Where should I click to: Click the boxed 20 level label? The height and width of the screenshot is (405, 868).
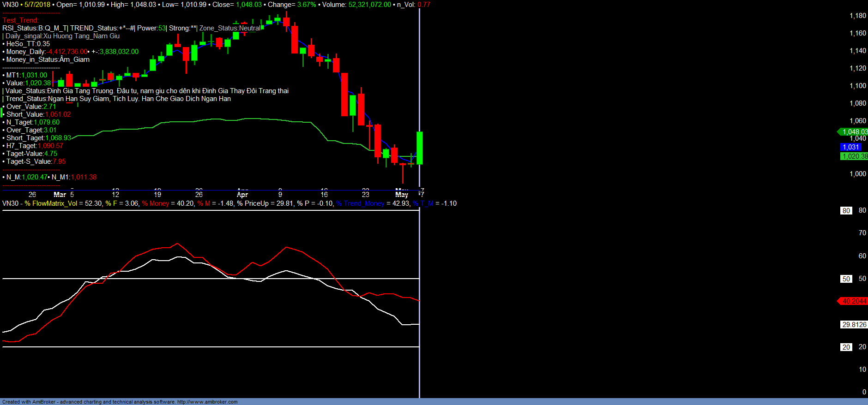click(x=846, y=347)
